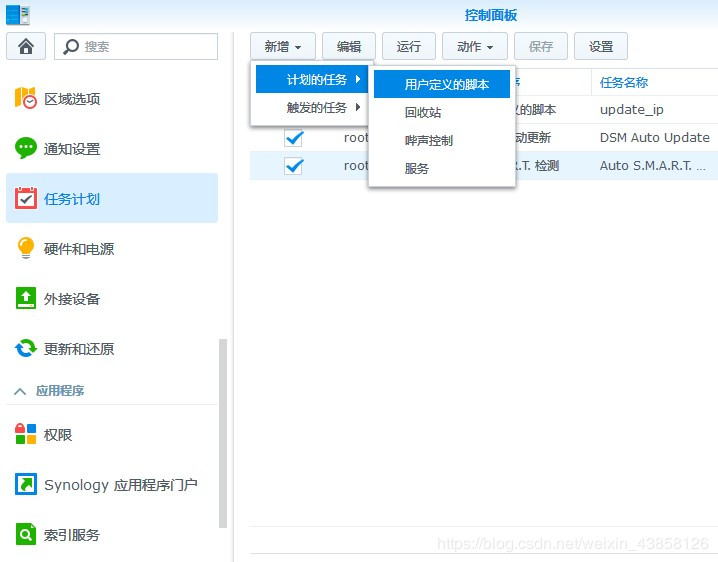Toggle the Auto S.M.A.R.T. task checkbox
Screen dimensions: 718x562
coord(294,165)
